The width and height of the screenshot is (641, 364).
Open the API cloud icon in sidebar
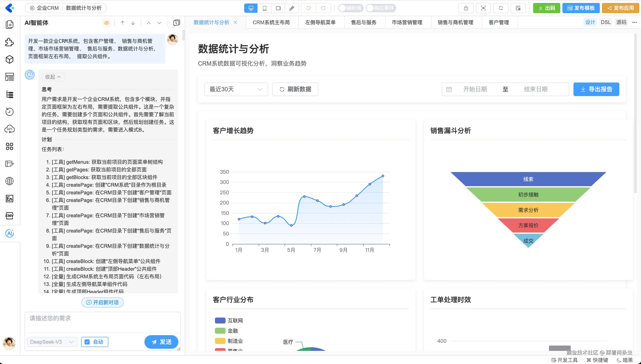(x=10, y=129)
